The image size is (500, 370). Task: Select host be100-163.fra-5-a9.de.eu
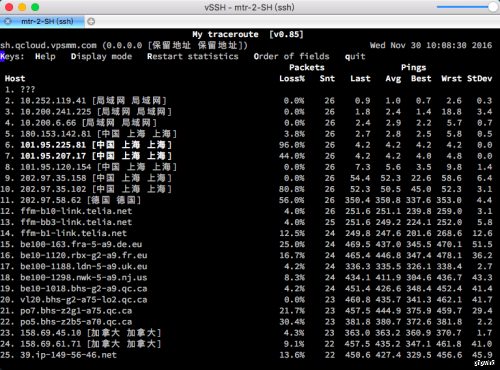(x=81, y=244)
